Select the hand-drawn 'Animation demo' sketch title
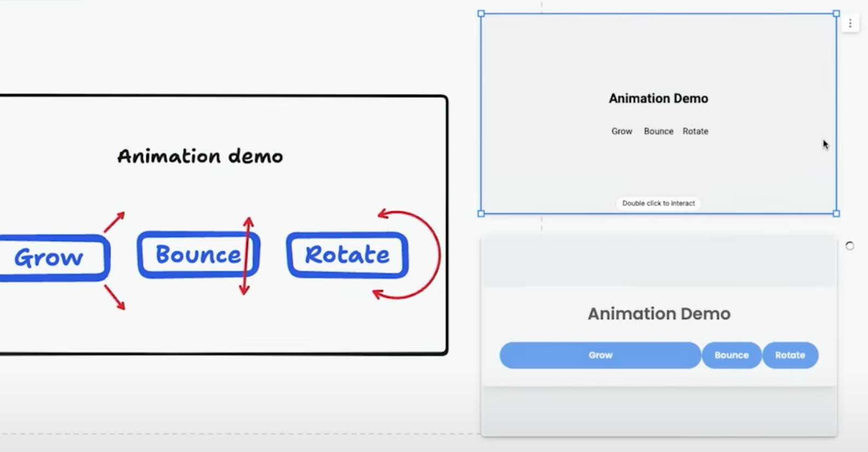 [x=200, y=156]
